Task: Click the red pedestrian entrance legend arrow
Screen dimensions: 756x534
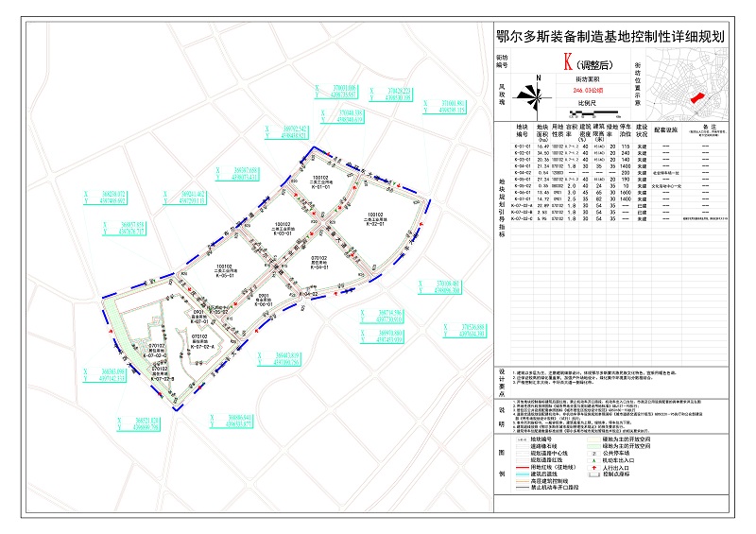Action: coord(594,468)
